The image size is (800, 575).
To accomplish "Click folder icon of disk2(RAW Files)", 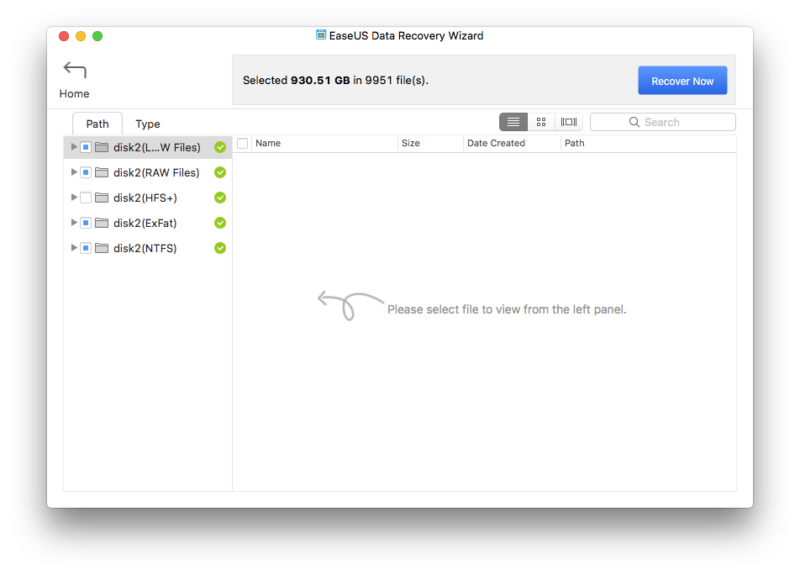I will pos(102,172).
